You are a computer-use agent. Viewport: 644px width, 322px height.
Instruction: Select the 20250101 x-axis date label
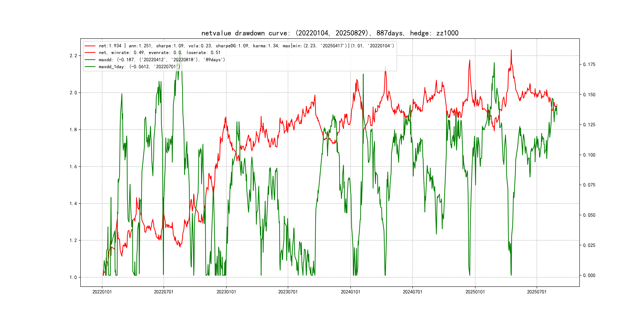[475, 292]
